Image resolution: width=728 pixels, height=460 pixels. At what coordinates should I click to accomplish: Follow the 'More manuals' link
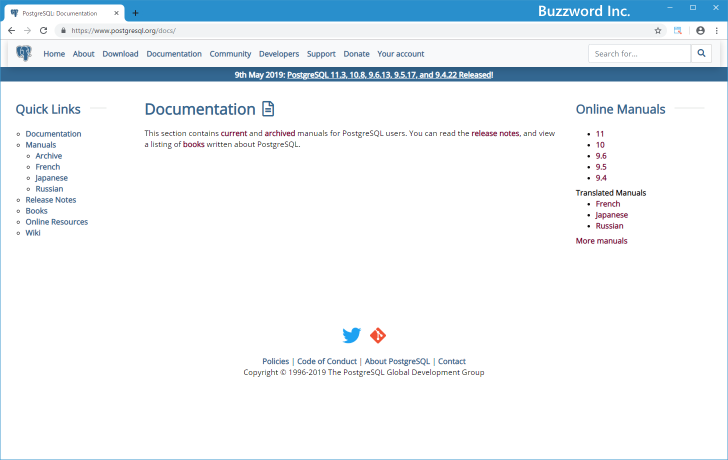[x=601, y=241]
